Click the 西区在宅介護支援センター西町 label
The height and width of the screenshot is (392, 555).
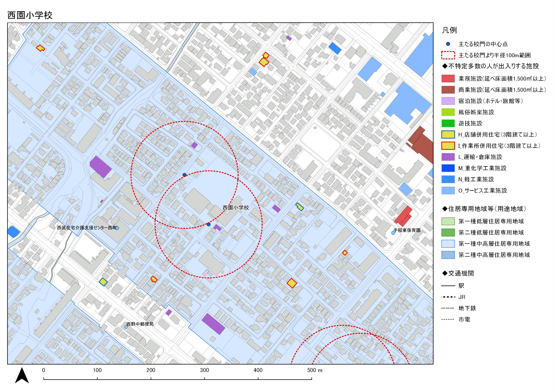coord(87,228)
